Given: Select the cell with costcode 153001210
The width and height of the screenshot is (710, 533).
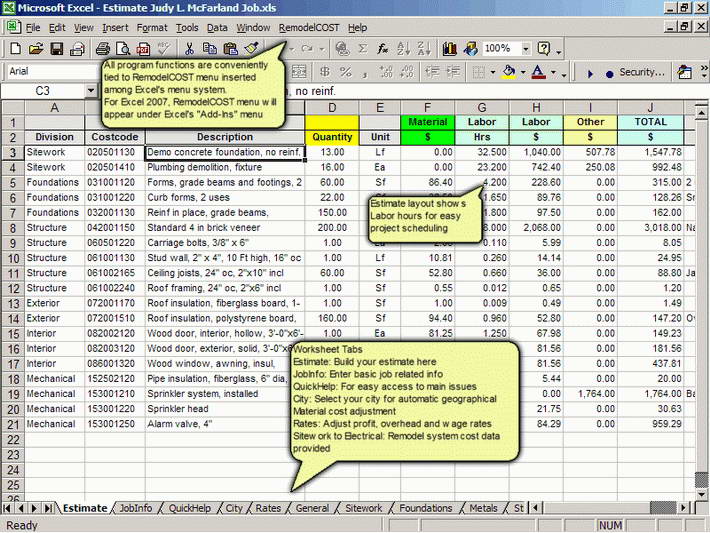Looking at the screenshot, I should pos(114,394).
